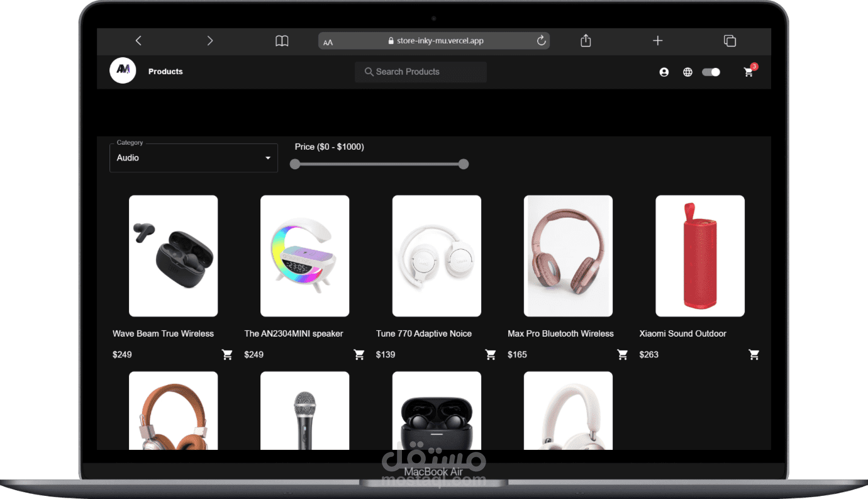868x499 pixels.
Task: Open the language globe icon
Action: [x=687, y=72]
